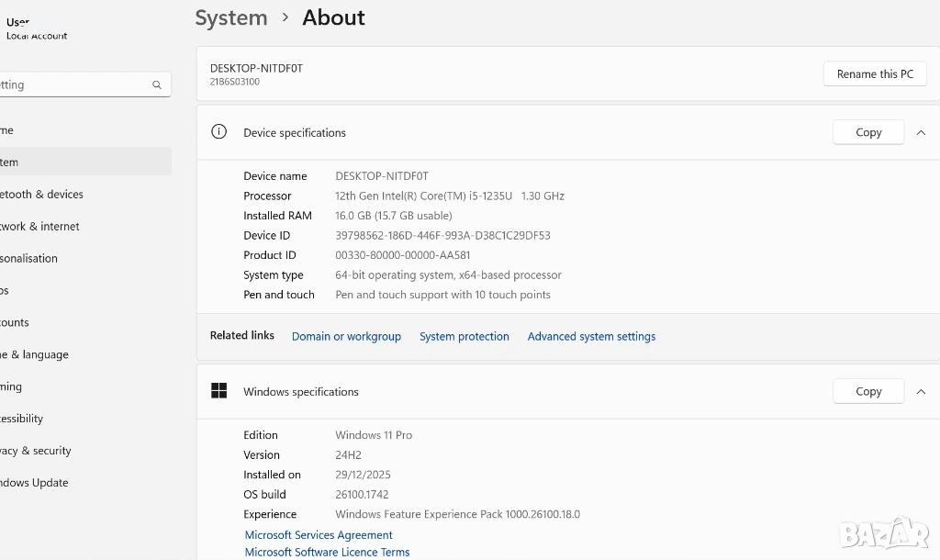Copy the Windows specifications
Screen dimensions: 940x560
pos(867,391)
